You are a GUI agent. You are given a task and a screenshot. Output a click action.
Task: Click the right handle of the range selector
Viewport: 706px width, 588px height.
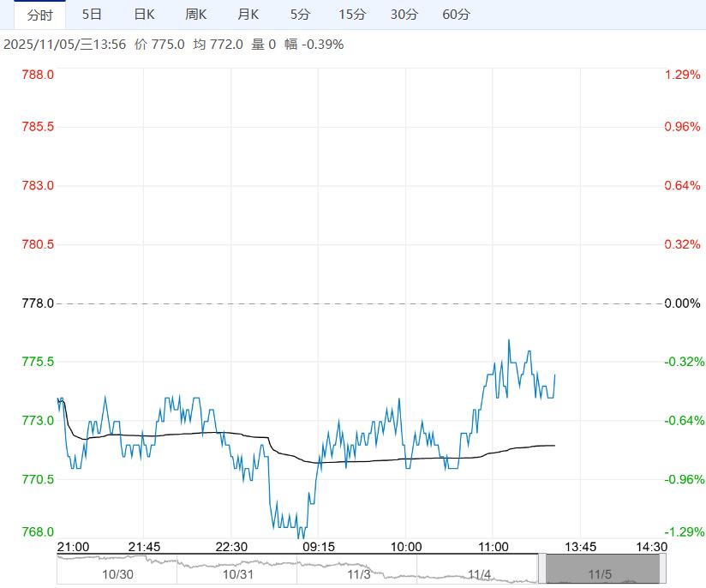tap(662, 569)
